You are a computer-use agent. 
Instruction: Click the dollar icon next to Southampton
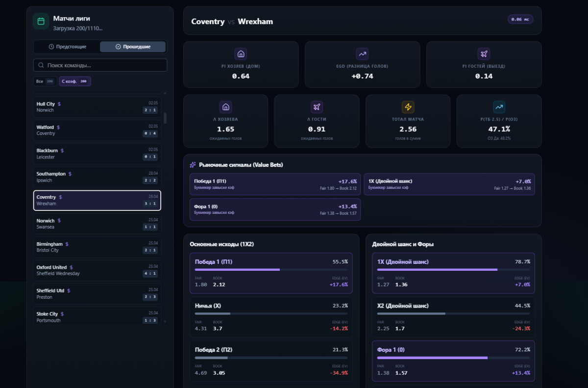point(70,174)
